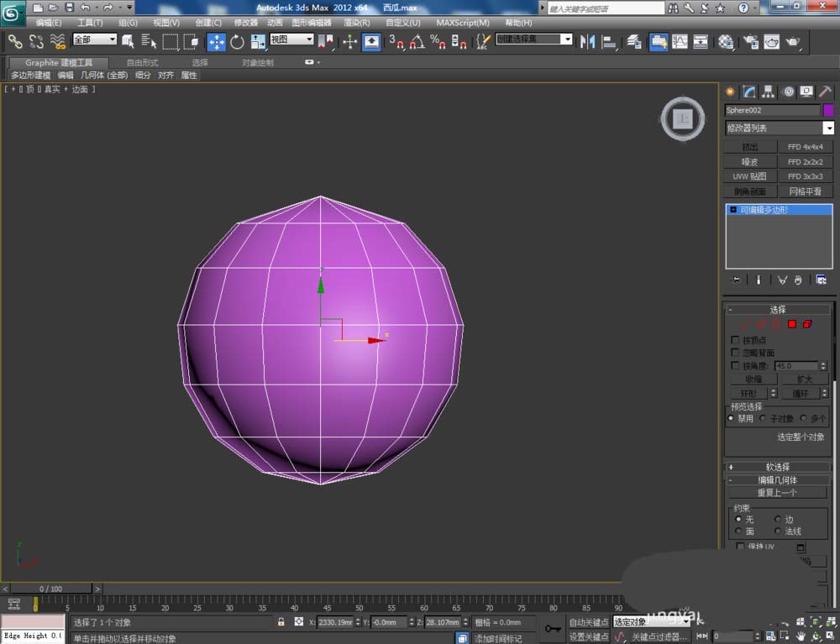The height and width of the screenshot is (644, 840).
Task: Click the pin stack icon
Action: [x=737, y=280]
